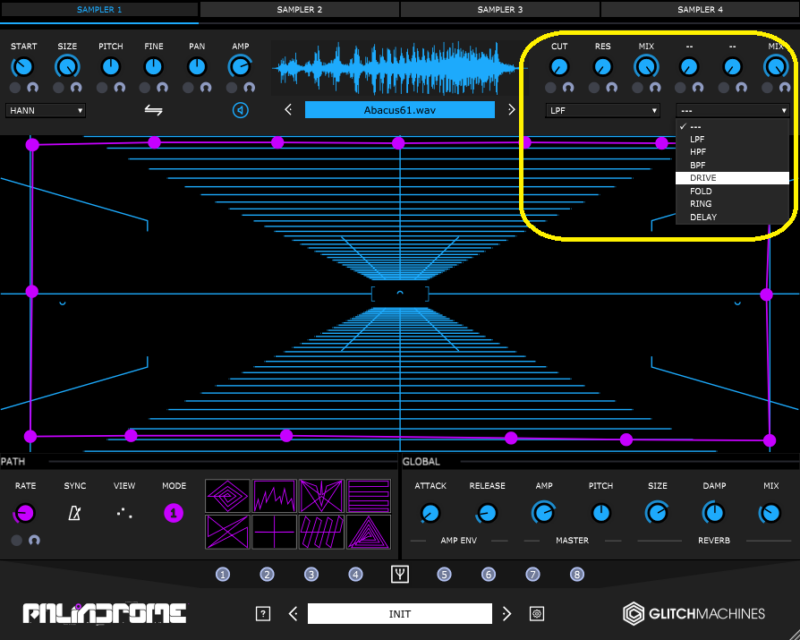Screen dimensions: 800x640
Task: Load the next sample after Abacus61.wav
Action: click(x=511, y=110)
